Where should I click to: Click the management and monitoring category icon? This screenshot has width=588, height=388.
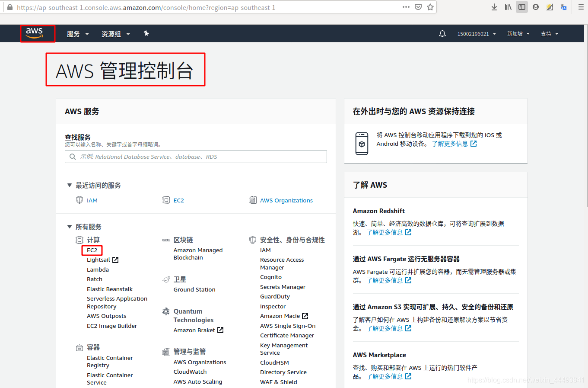166,352
